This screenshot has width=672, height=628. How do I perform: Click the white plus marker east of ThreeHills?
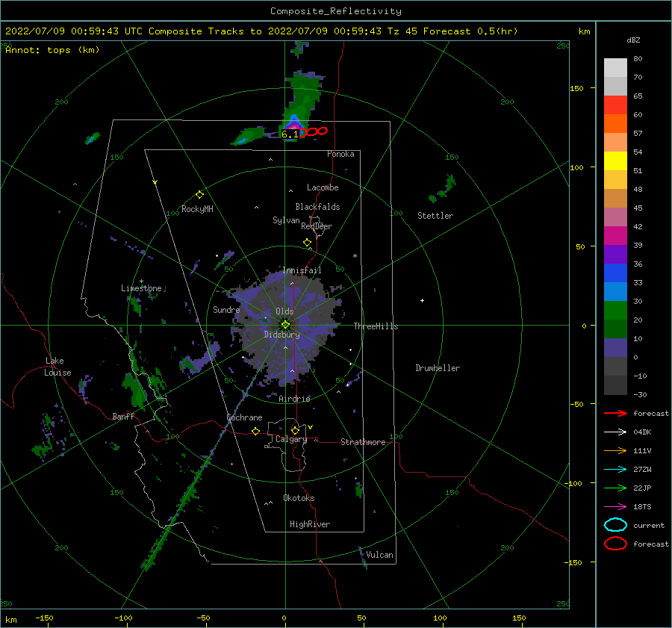point(422,300)
